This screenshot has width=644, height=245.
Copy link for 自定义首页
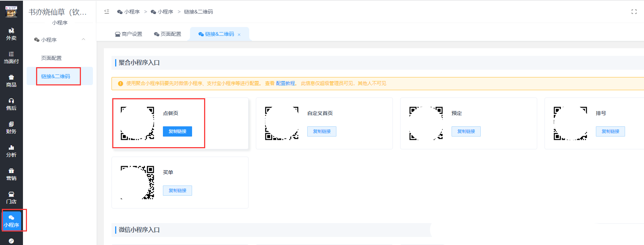pos(322,131)
